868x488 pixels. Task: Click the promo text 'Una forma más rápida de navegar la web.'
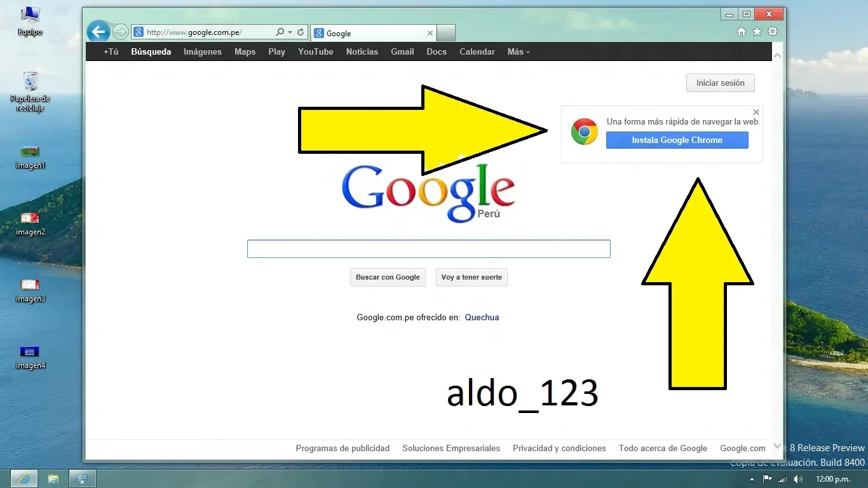[683, 122]
